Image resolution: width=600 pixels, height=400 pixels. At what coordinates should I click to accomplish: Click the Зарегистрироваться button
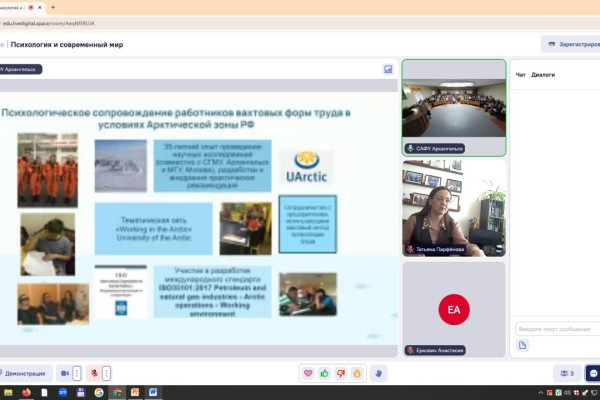point(572,44)
